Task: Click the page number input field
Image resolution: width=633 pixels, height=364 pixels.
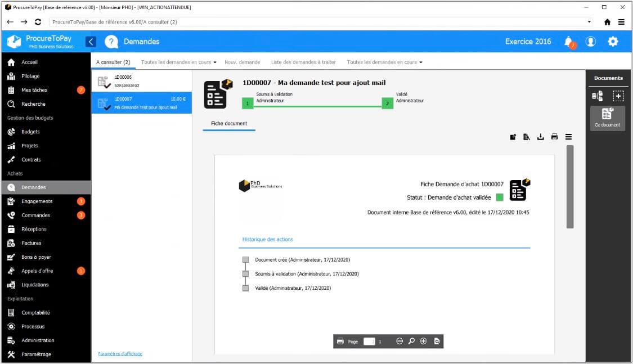Action: pyautogui.click(x=369, y=341)
